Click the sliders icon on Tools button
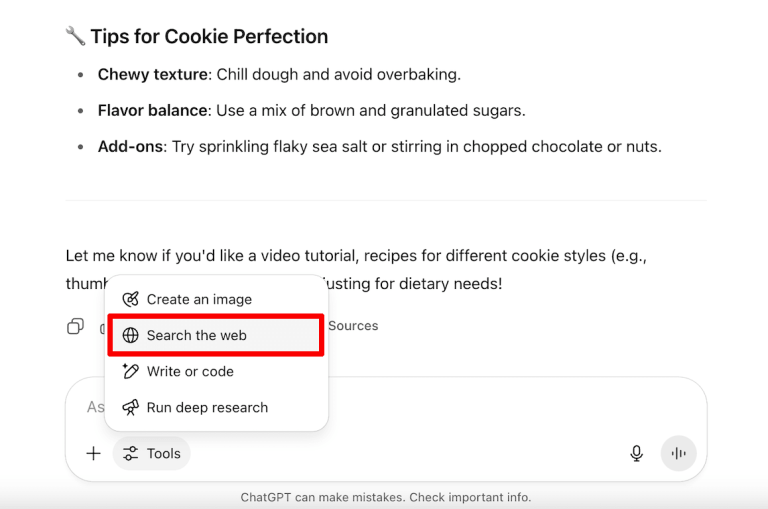 [131, 454]
